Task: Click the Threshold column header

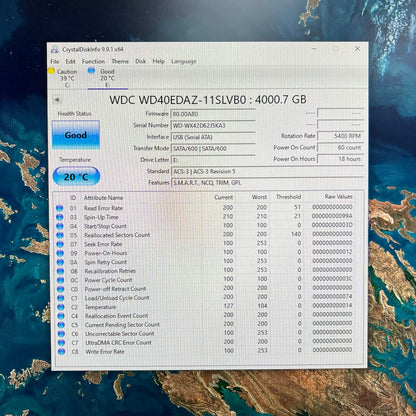Action: click(x=289, y=197)
